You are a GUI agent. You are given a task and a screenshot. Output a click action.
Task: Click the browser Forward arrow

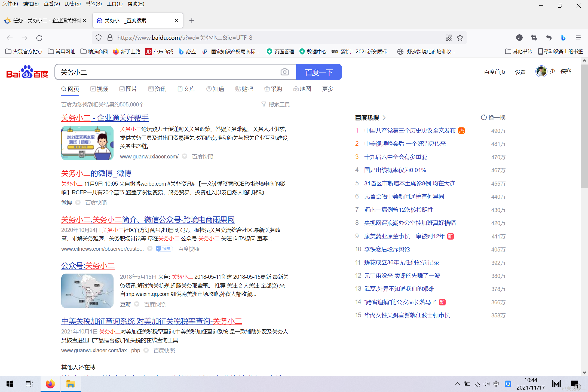24,38
